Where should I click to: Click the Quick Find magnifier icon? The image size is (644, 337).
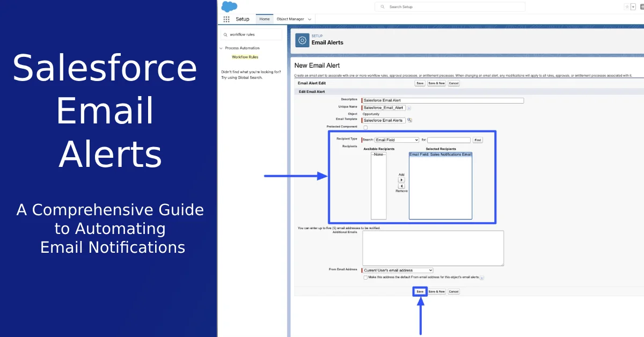(225, 34)
